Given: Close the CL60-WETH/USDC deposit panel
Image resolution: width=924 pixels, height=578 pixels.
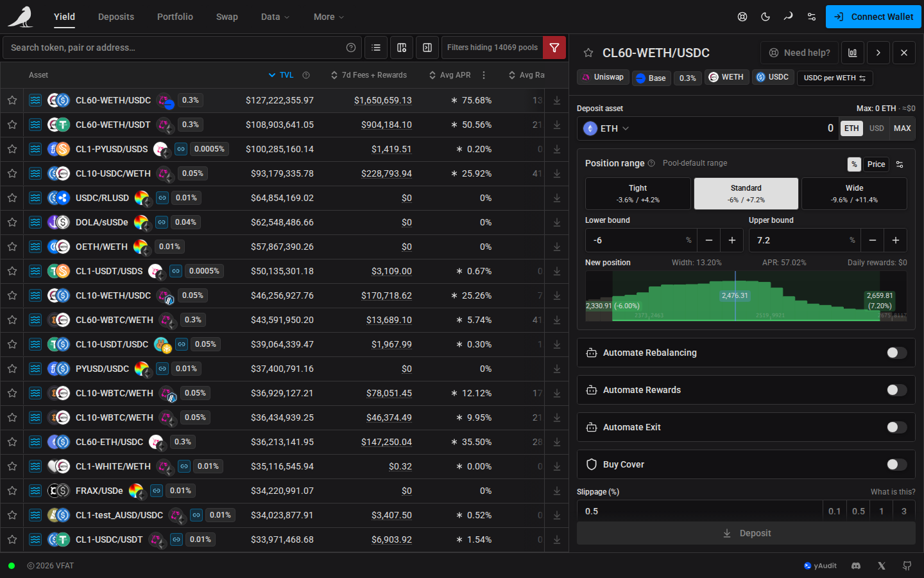Looking at the screenshot, I should (x=904, y=53).
